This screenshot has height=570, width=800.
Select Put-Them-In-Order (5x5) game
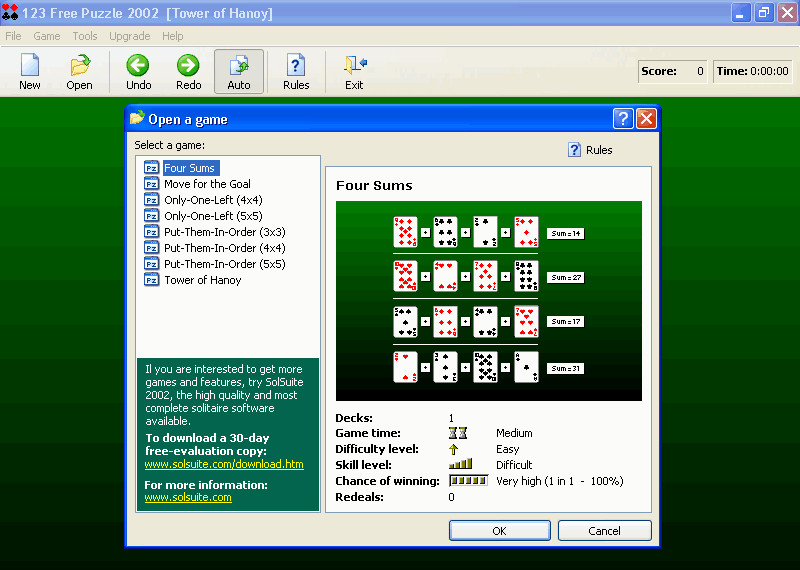pos(224,264)
